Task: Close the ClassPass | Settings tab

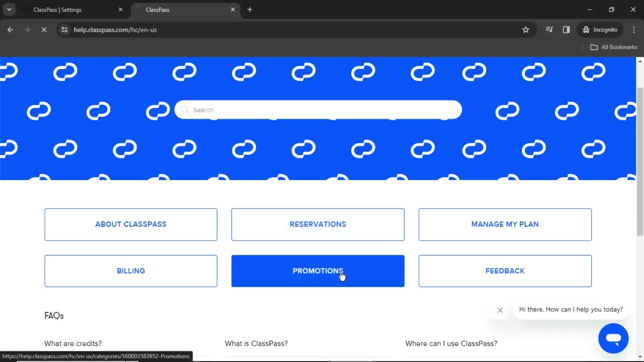Action: 120,10
